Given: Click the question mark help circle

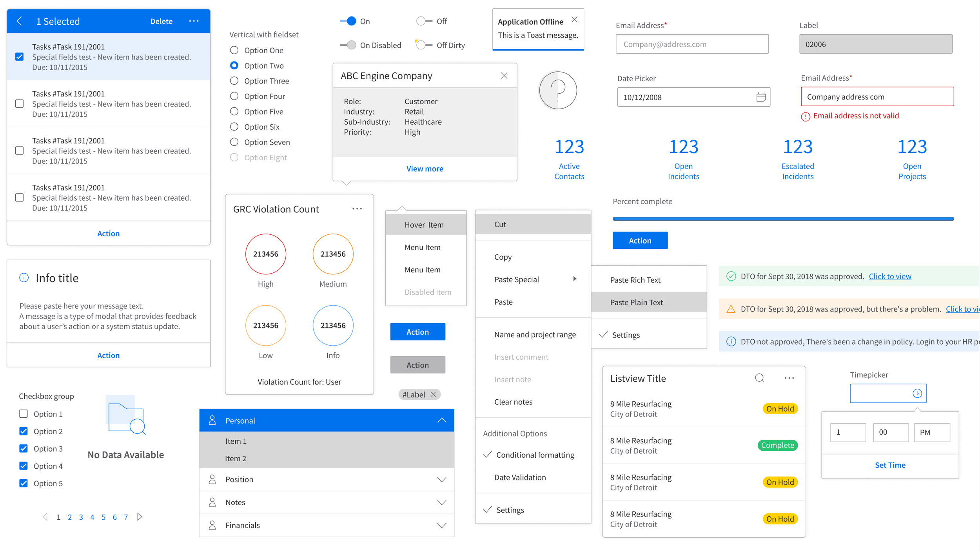Looking at the screenshot, I should (558, 91).
